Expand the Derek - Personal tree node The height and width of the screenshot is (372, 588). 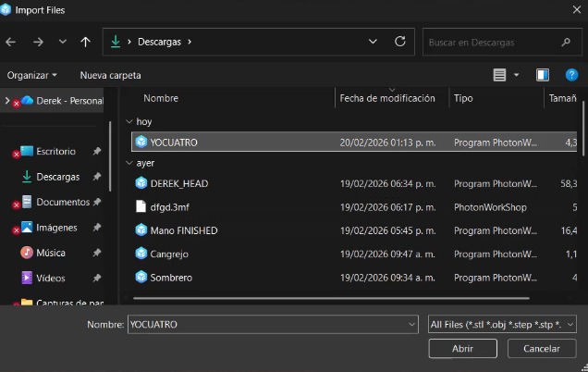[6, 100]
